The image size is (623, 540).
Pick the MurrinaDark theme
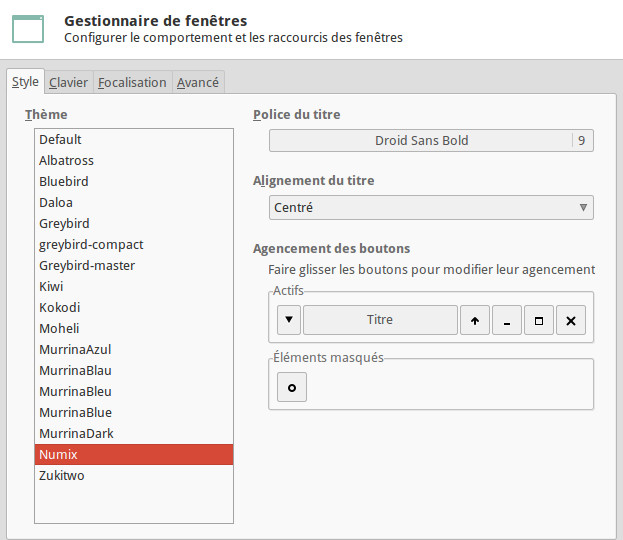pyautogui.click(x=76, y=434)
